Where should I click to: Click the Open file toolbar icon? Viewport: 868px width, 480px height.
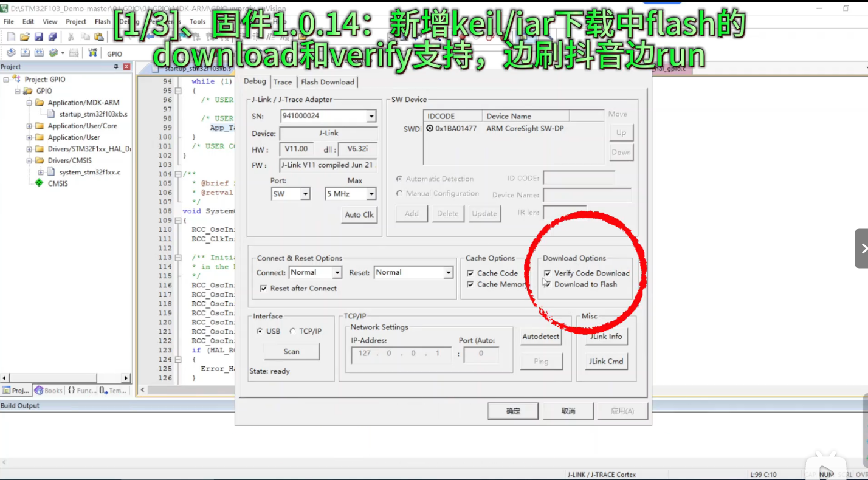pyautogui.click(x=25, y=37)
